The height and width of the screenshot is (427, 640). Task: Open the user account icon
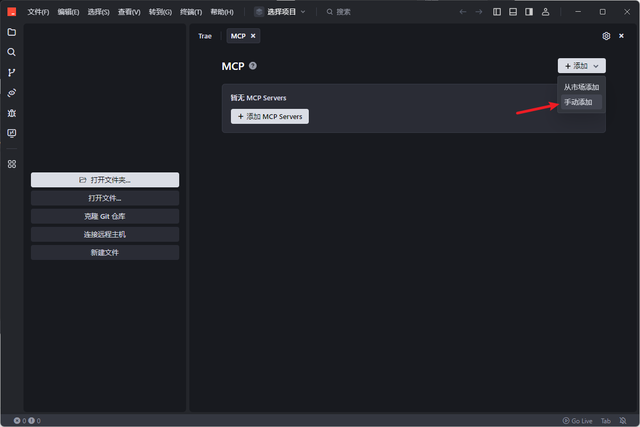(x=545, y=12)
